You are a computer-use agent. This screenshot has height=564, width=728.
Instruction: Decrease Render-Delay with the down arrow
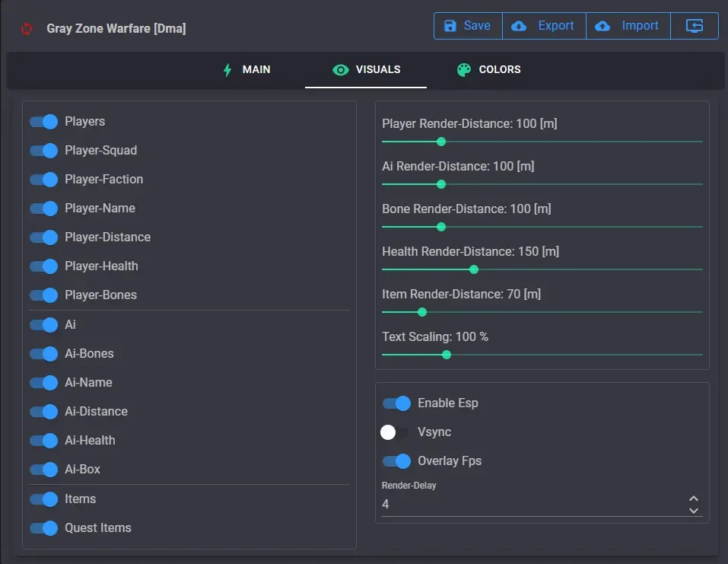(x=694, y=511)
